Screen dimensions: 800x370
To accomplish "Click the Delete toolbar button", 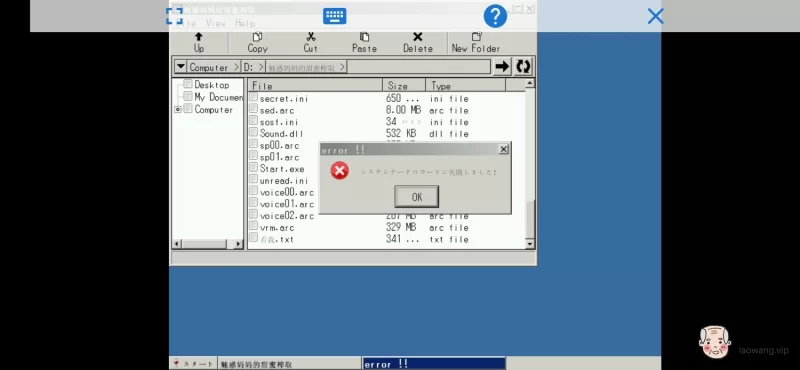I will [418, 43].
